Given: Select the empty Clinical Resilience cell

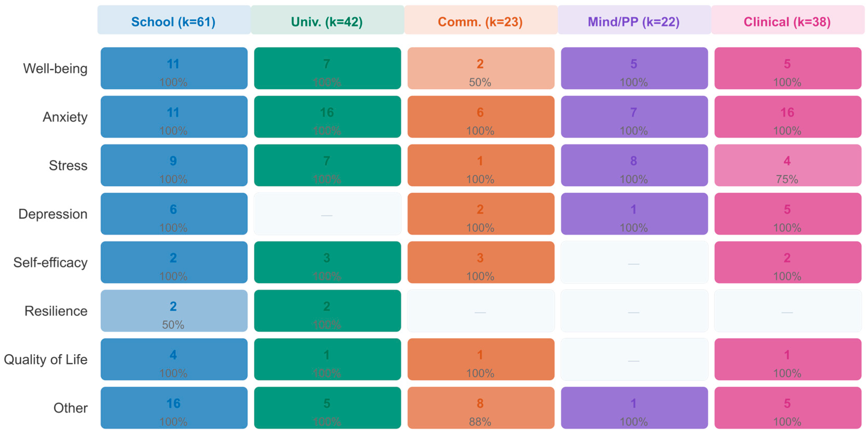Looking at the screenshot, I should click(x=787, y=311).
